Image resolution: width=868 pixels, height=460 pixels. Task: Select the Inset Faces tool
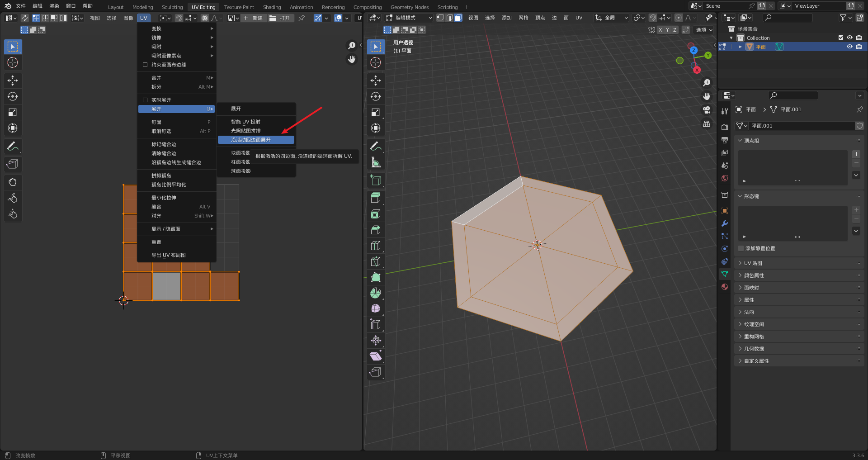(x=376, y=214)
